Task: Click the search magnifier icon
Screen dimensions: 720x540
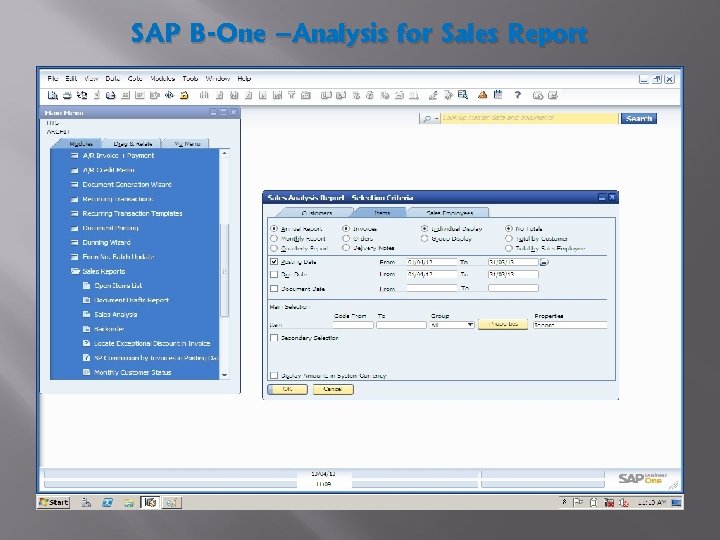Action: coord(427,119)
